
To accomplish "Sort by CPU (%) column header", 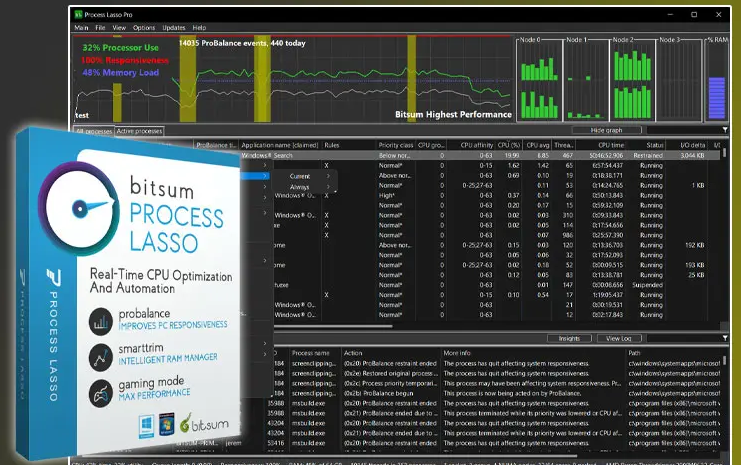I will (x=508, y=145).
